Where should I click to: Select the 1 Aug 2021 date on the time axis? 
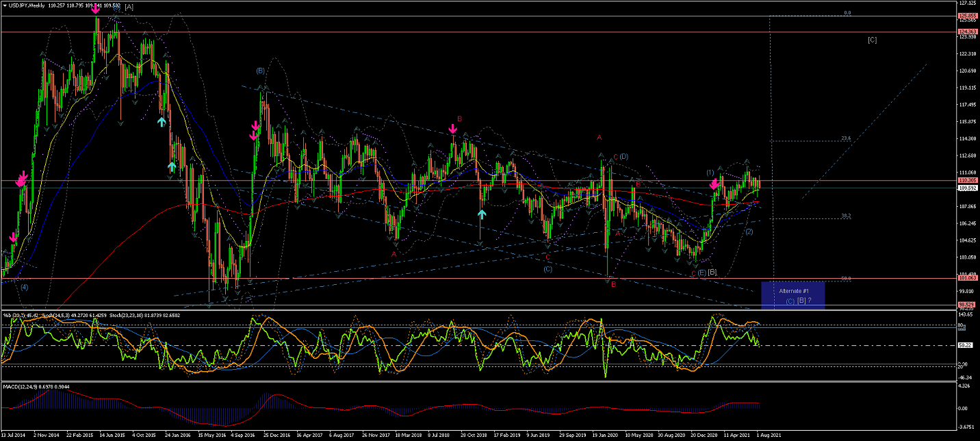[x=766, y=435]
